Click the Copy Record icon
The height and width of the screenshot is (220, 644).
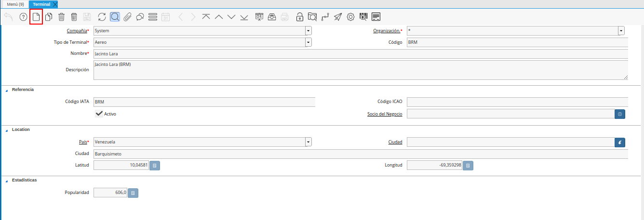[48, 17]
